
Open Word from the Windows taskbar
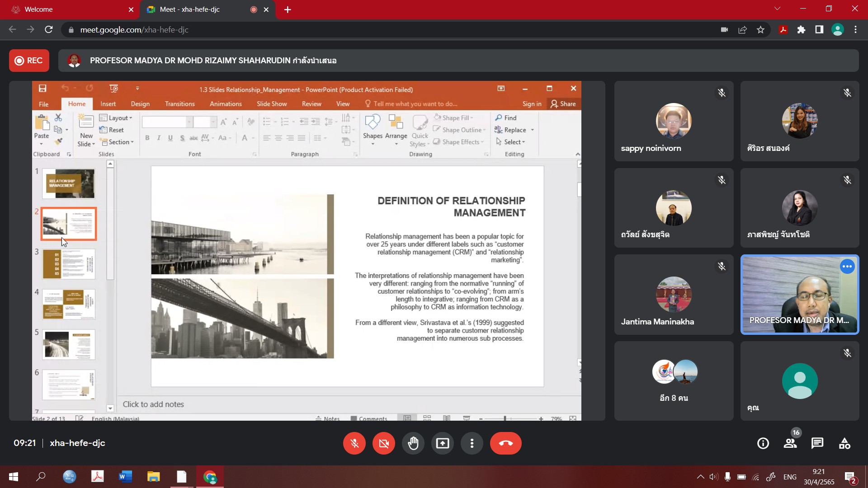[x=125, y=477]
